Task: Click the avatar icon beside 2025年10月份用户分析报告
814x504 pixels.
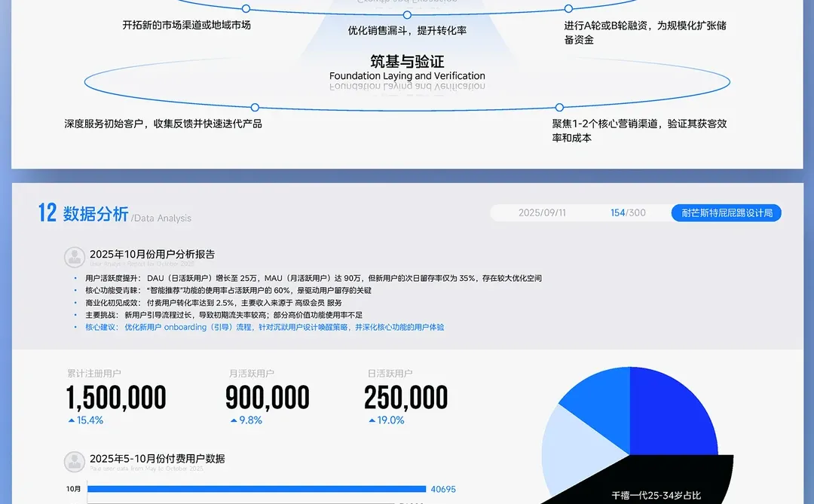Action: (x=74, y=257)
